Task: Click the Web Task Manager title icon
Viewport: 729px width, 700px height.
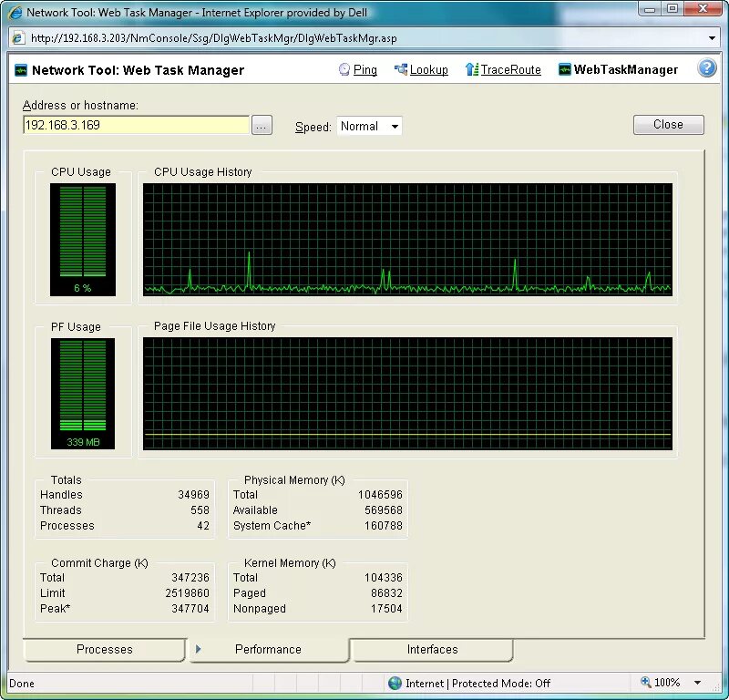Action: pos(21,70)
